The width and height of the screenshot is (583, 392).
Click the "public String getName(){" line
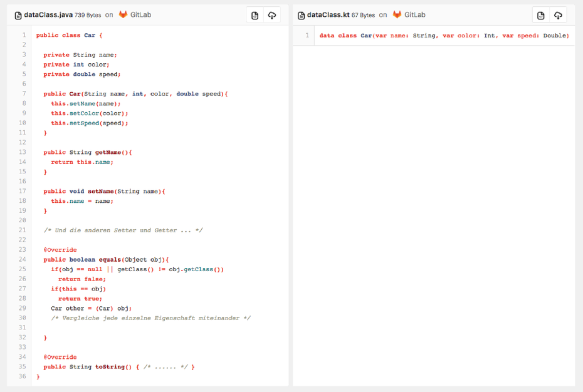88,152
